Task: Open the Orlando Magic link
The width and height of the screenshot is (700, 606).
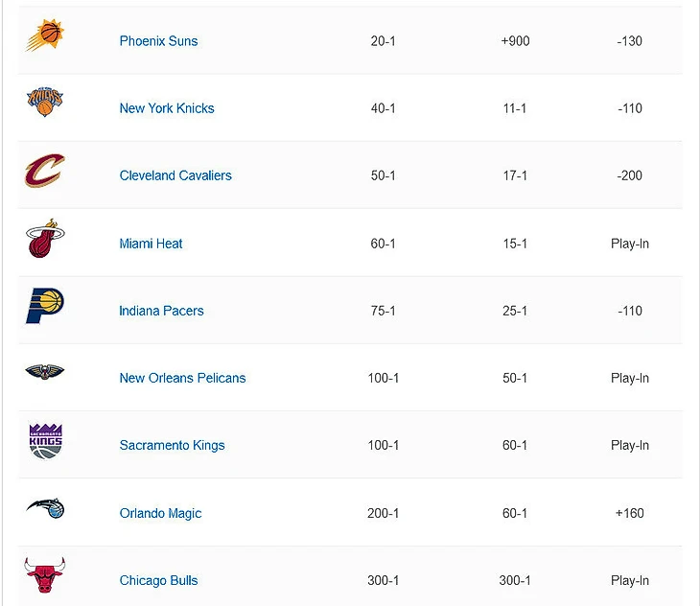Action: [x=160, y=513]
